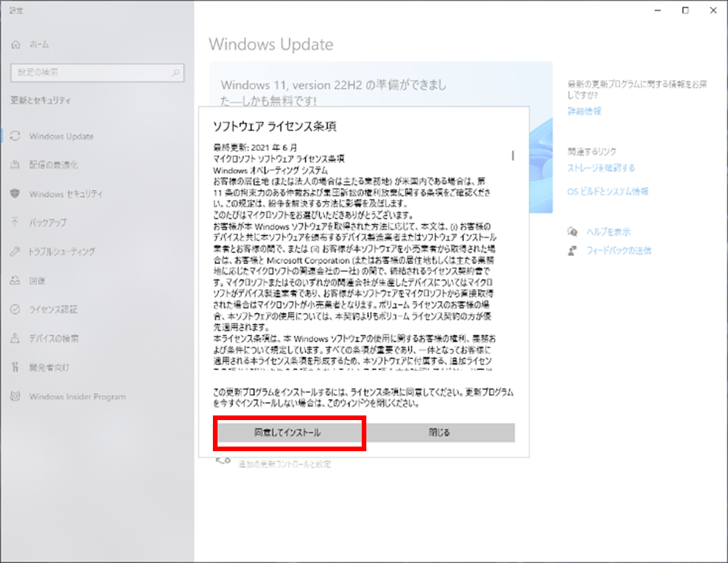The width and height of the screenshot is (728, 563).
Task: Open ライセンス認証 page
Action: tap(53, 310)
